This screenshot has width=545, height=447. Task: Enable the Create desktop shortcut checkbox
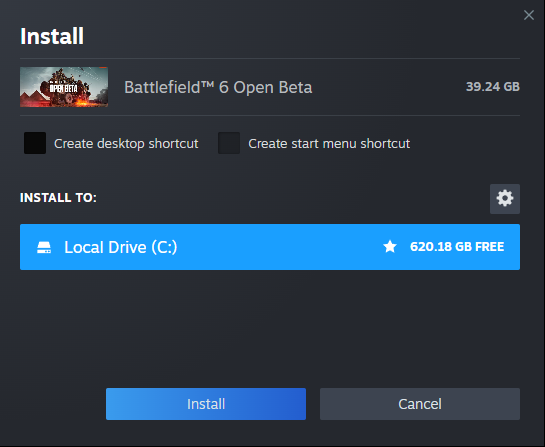[35, 143]
